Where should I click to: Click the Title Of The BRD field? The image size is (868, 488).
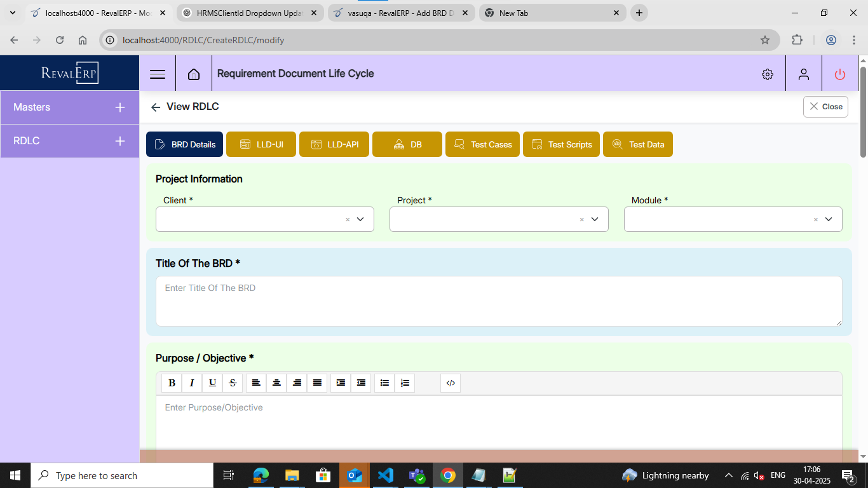coord(498,301)
